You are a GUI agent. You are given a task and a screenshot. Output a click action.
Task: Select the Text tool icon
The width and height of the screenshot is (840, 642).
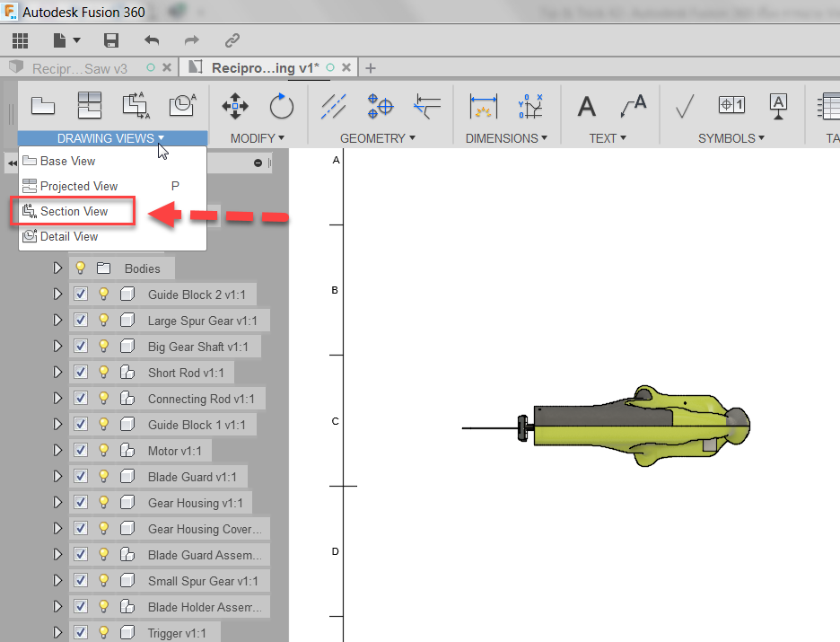(x=586, y=105)
